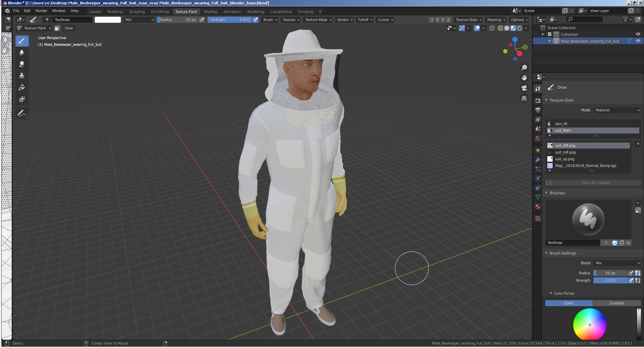The height and width of the screenshot is (348, 644).
Task: Toggle X-ray display mode
Action: coord(492,28)
